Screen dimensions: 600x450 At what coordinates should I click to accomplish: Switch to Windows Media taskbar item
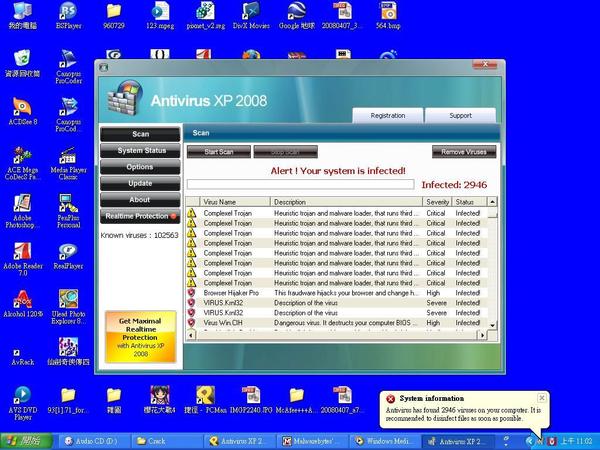tap(383, 442)
